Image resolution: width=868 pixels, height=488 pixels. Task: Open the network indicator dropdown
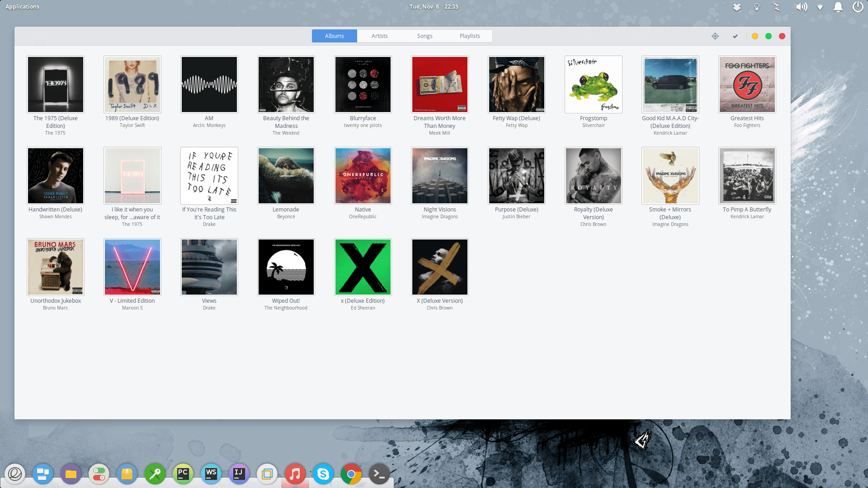(x=820, y=7)
